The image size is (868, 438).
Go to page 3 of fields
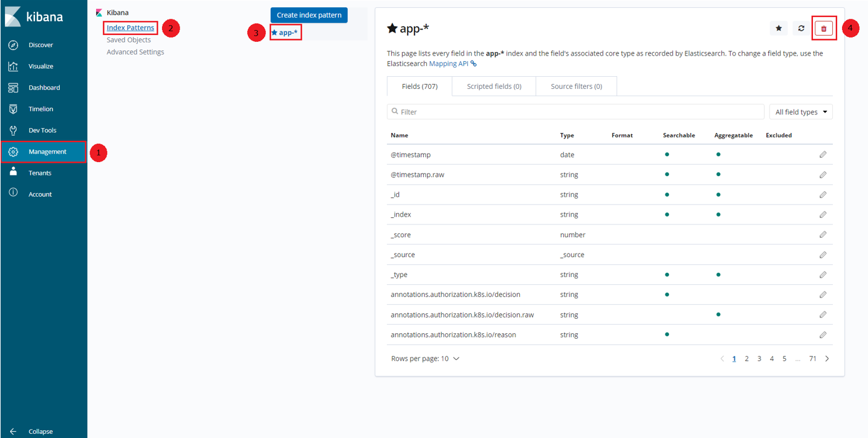pos(759,359)
